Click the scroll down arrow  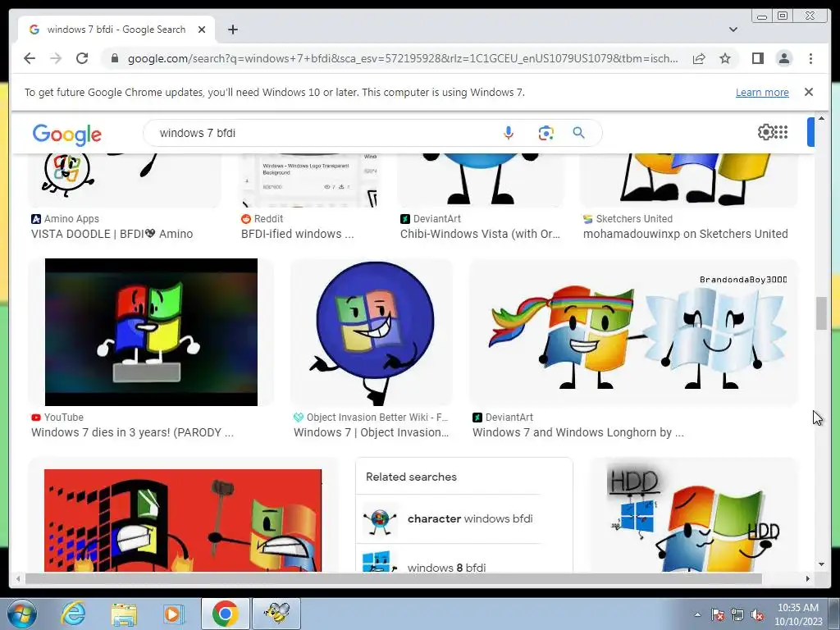(x=821, y=564)
